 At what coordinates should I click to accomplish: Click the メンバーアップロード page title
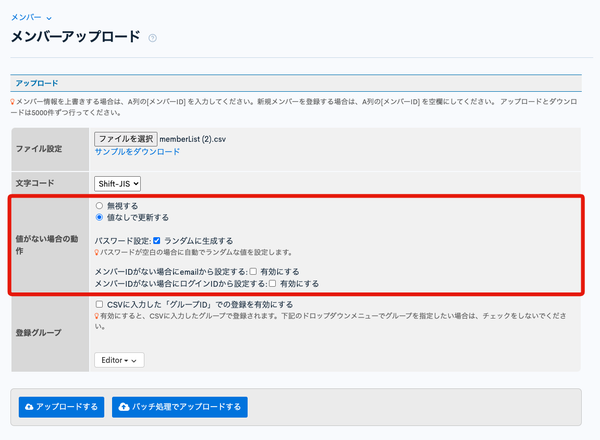75,37
